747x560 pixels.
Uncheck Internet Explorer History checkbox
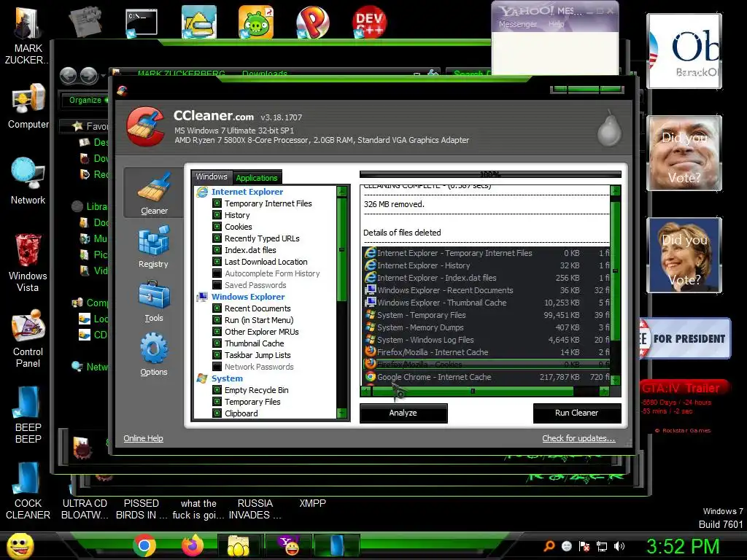tap(217, 215)
